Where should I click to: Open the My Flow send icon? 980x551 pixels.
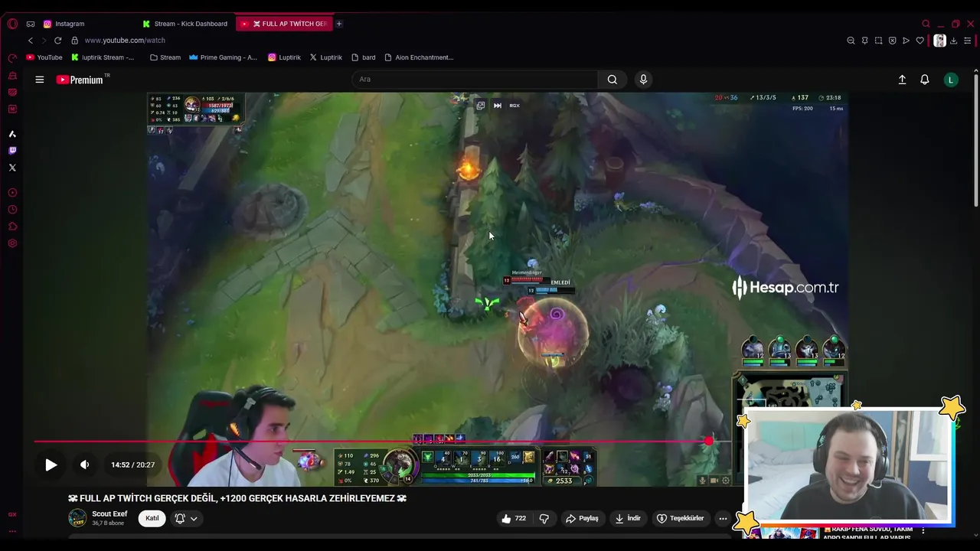(x=906, y=41)
